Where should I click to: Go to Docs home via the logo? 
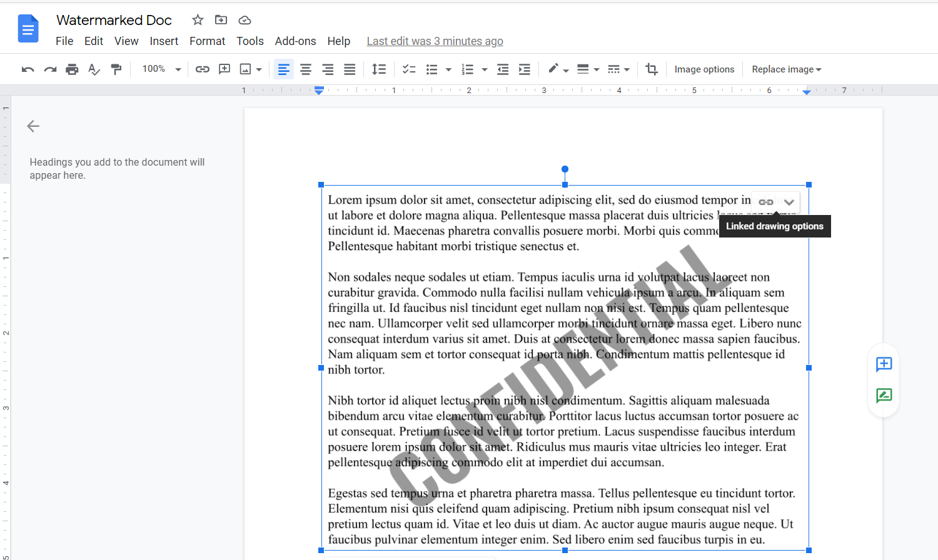click(28, 29)
